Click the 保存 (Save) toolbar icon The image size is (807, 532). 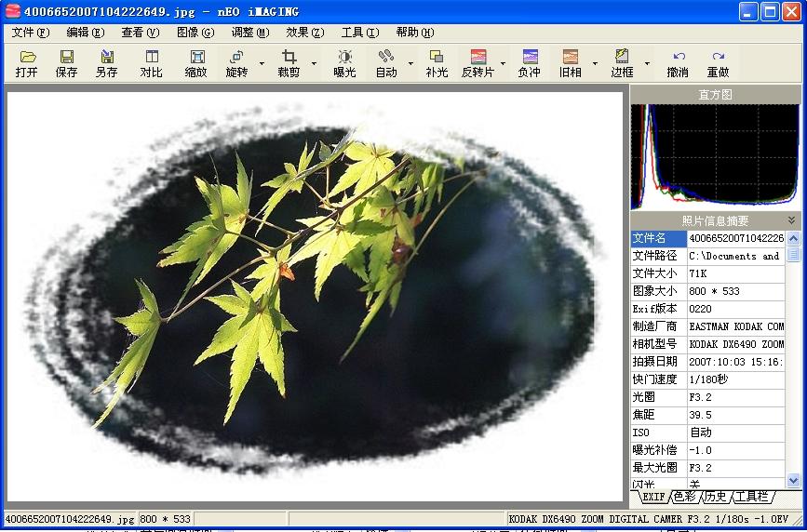coord(67,63)
